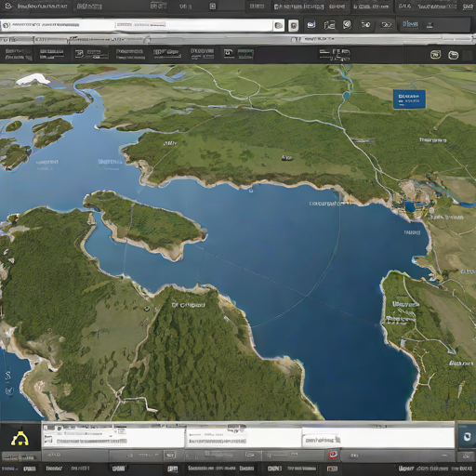Select the third white info card at bottom

[378, 438]
